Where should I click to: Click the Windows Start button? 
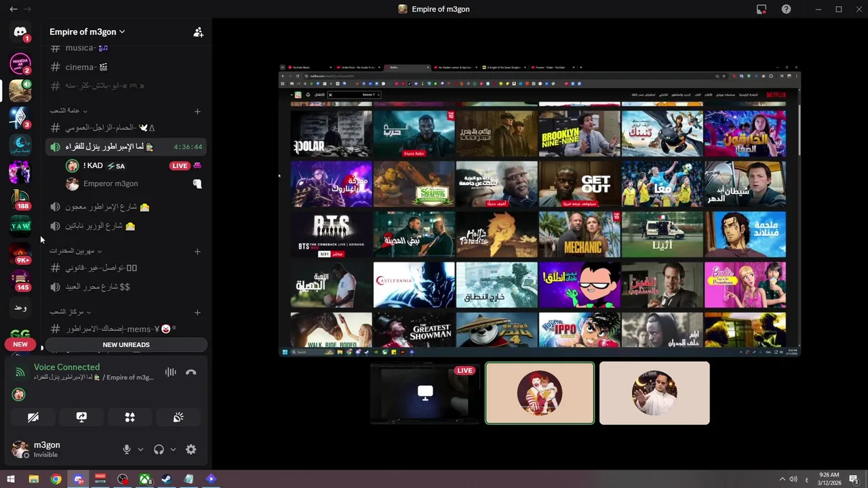pyautogui.click(x=11, y=479)
